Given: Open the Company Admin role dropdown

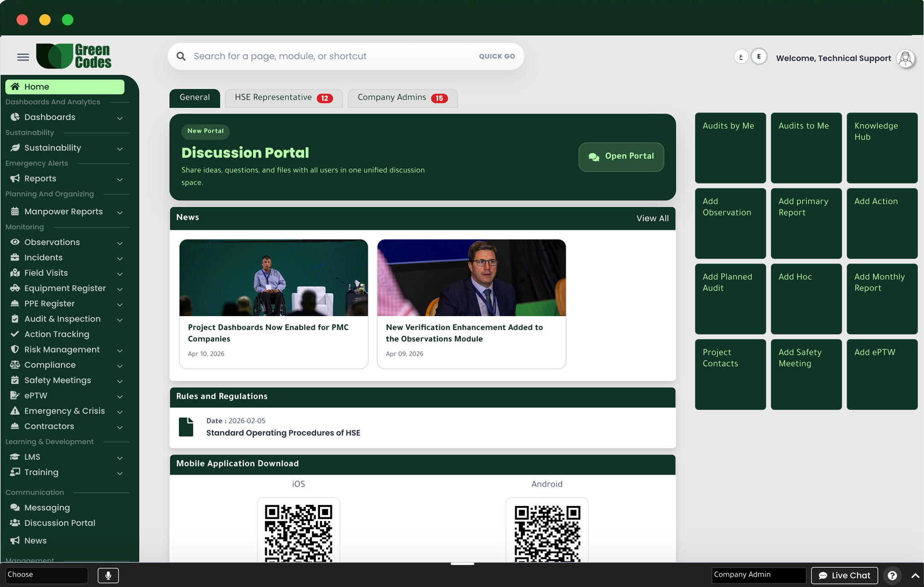Looking at the screenshot, I should coord(758,575).
